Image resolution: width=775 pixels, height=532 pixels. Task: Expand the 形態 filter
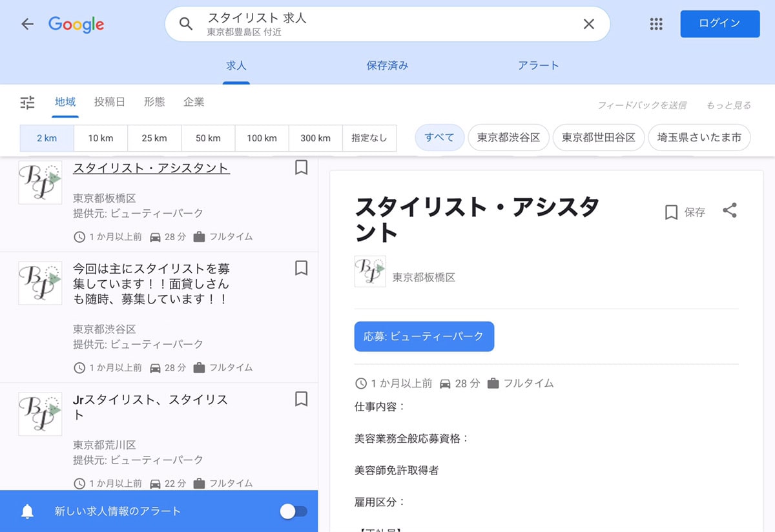pos(154,102)
